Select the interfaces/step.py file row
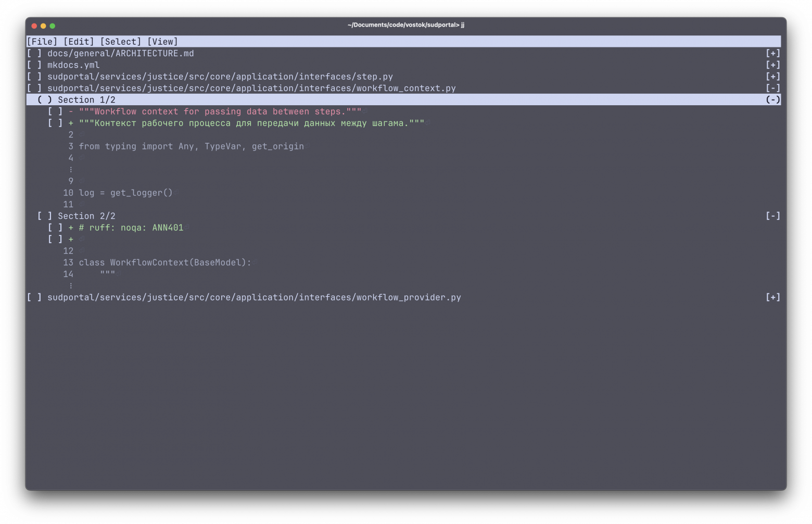The width and height of the screenshot is (812, 524). click(x=403, y=77)
